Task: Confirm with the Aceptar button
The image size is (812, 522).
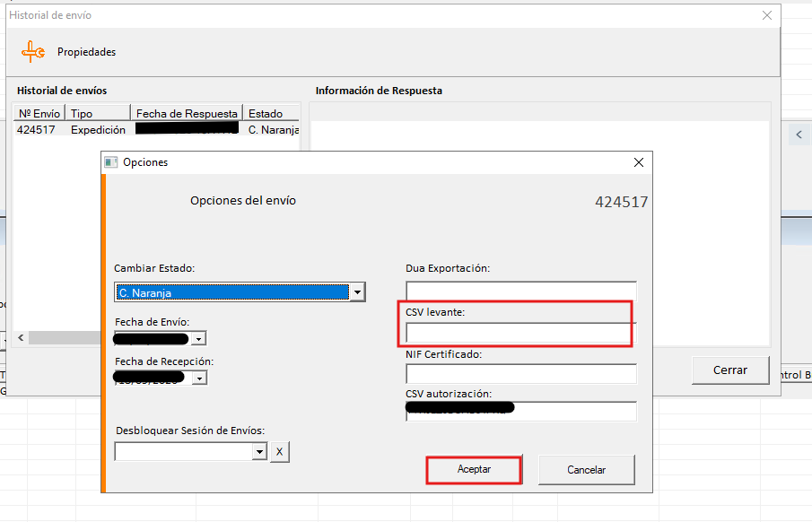Action: tap(474, 470)
